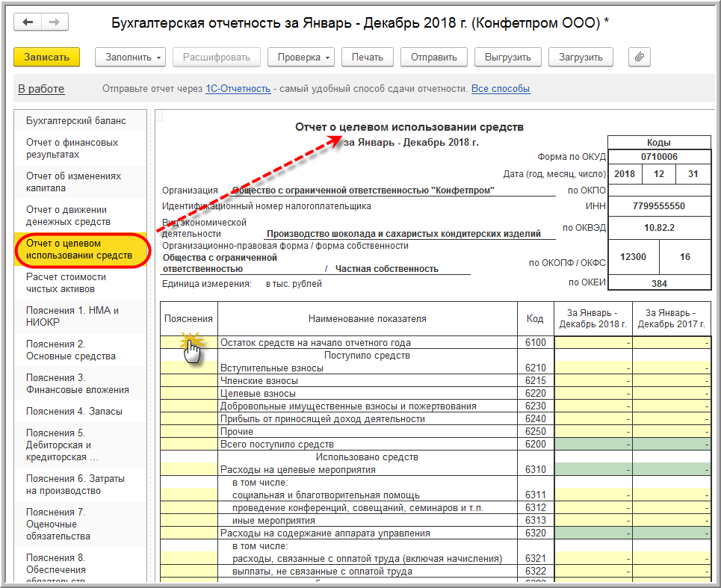Click row label Членские взносы

click(x=259, y=380)
